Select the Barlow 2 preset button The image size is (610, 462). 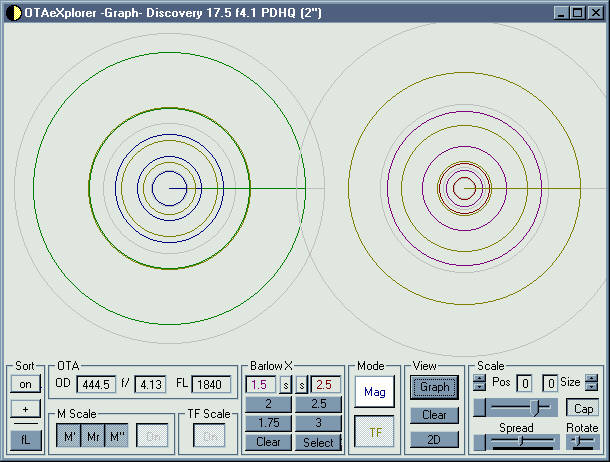coord(268,404)
